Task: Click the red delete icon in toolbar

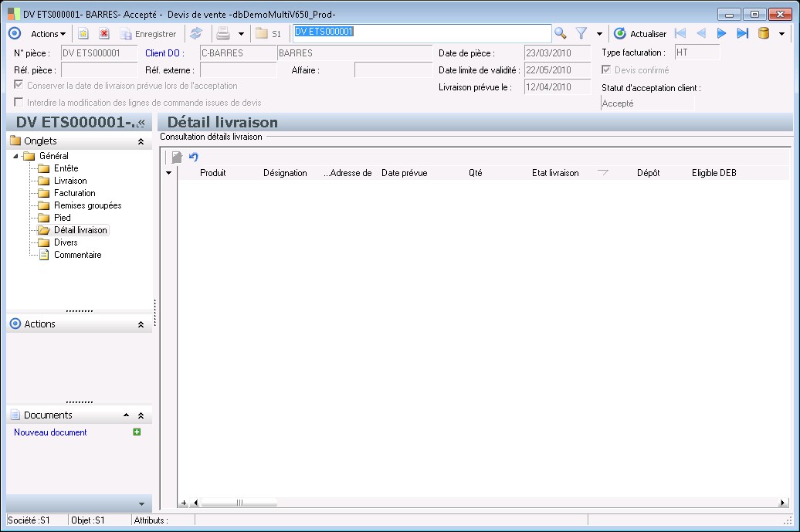Action: point(103,34)
